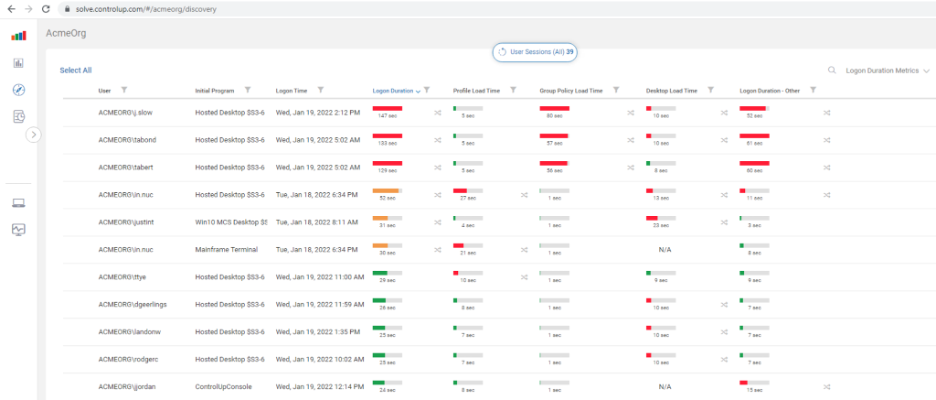This screenshot has width=936, height=400.
Task: Click logon time Wed, Jan 19, 2022 12:14 PM
Action: 319,387
